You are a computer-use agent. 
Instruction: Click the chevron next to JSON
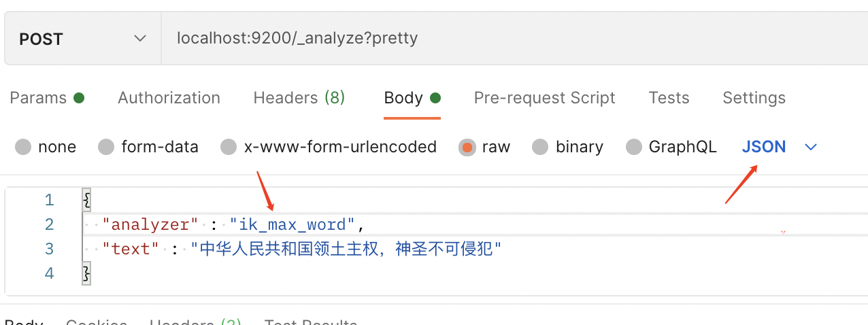click(x=810, y=147)
